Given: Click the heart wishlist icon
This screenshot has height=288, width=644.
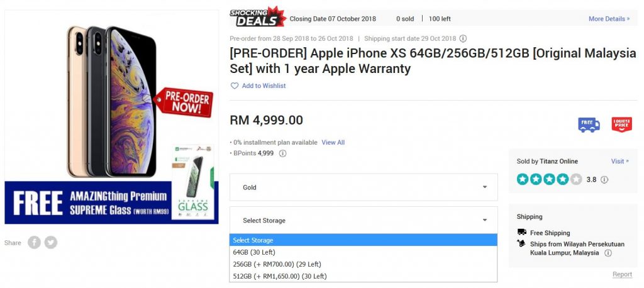Looking at the screenshot, I should point(234,86).
